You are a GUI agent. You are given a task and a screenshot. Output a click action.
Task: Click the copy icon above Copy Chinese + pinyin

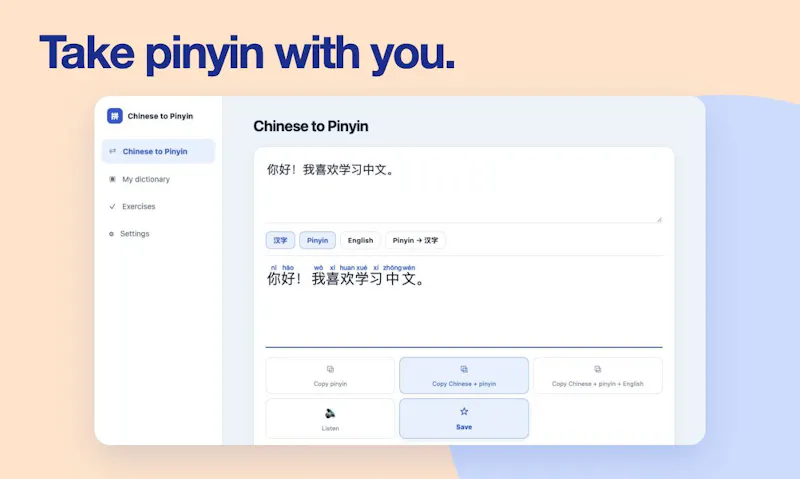pyautogui.click(x=464, y=369)
